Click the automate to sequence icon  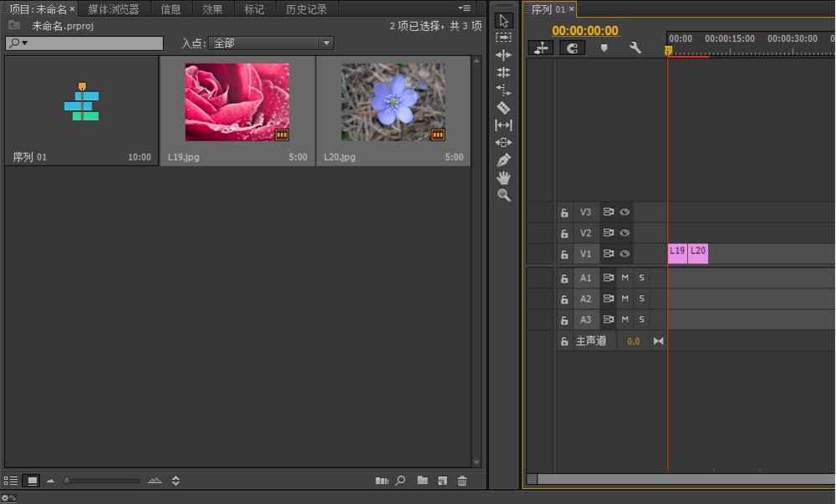click(382, 481)
